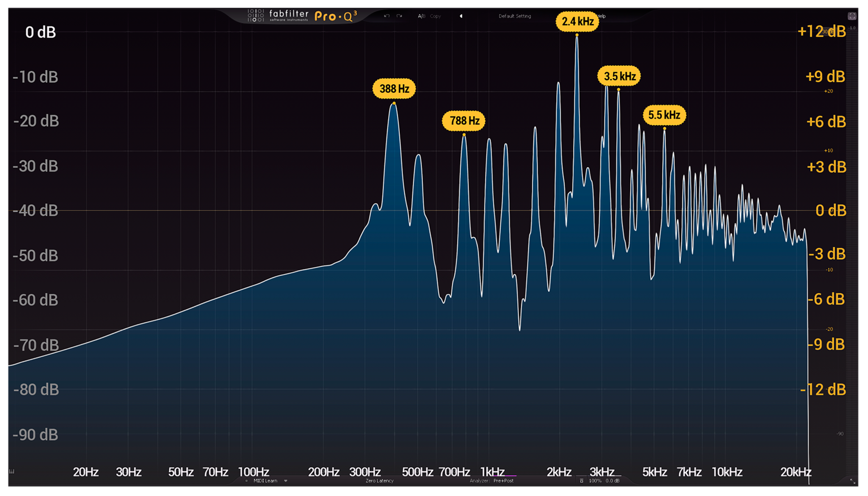Click the undo arrow icon
This screenshot has width=868, height=496.
(387, 16)
